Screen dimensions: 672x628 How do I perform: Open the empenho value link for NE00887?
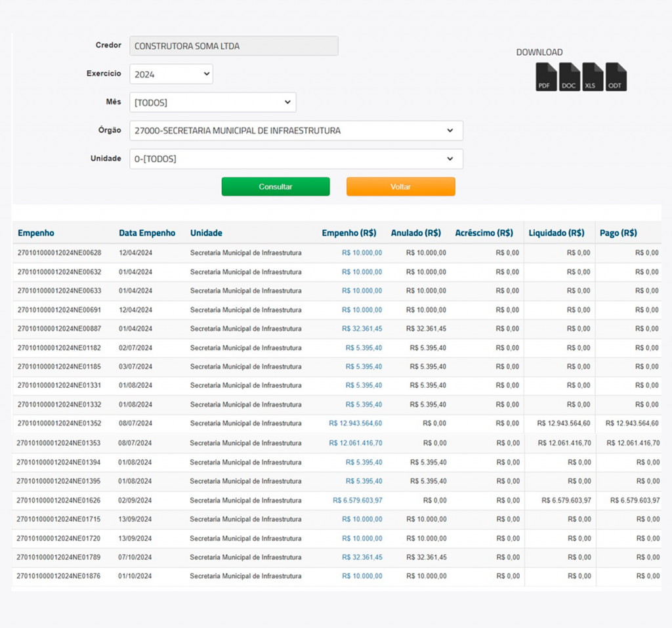click(x=362, y=329)
